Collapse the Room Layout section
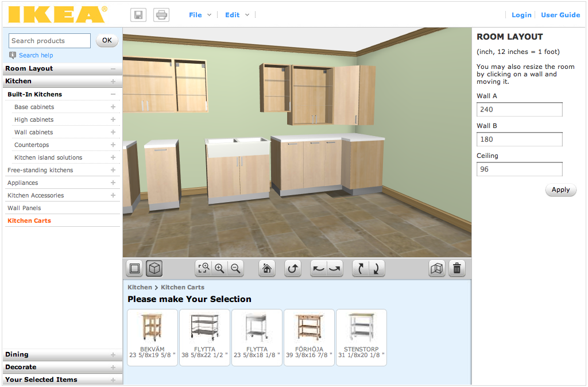Screen dimensions: 588x387 coord(113,69)
